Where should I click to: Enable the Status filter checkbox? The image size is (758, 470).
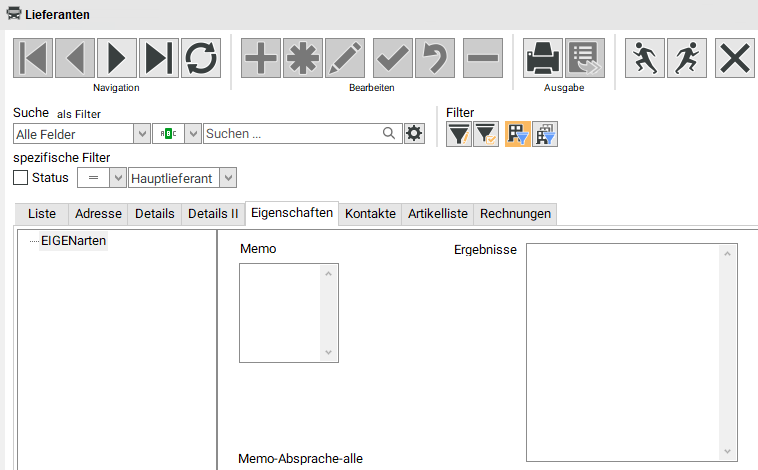pyautogui.click(x=20, y=177)
